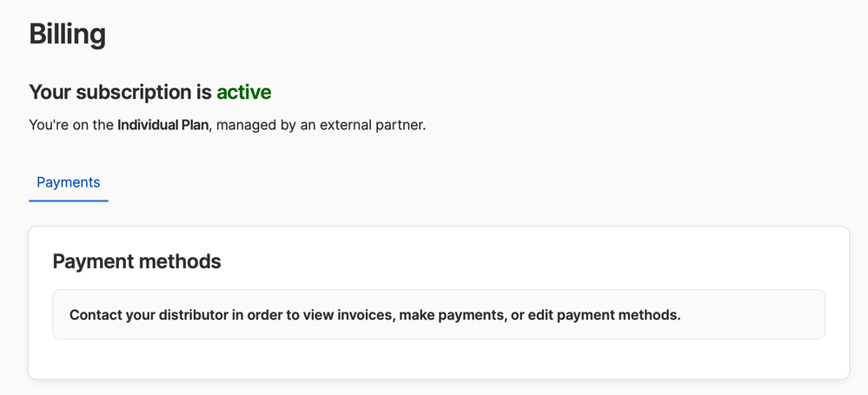Click the "Payment methods" section heading
Screen dimensions: 868x395
coord(136,261)
